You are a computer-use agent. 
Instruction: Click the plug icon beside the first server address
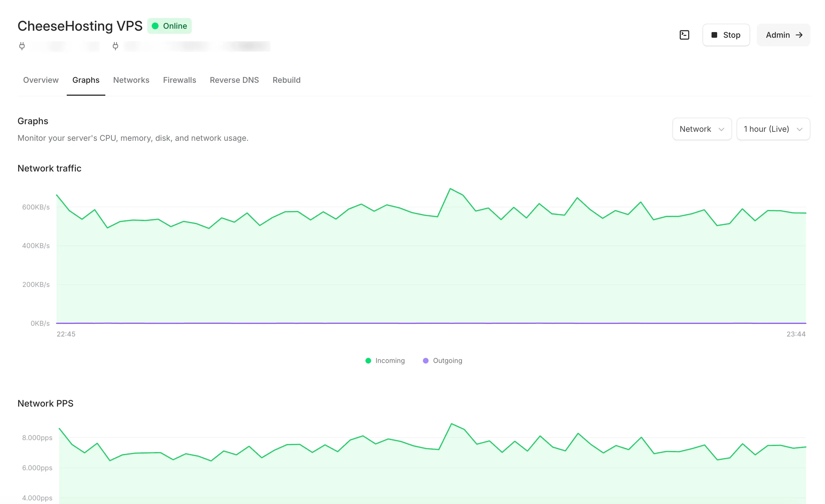click(x=22, y=46)
